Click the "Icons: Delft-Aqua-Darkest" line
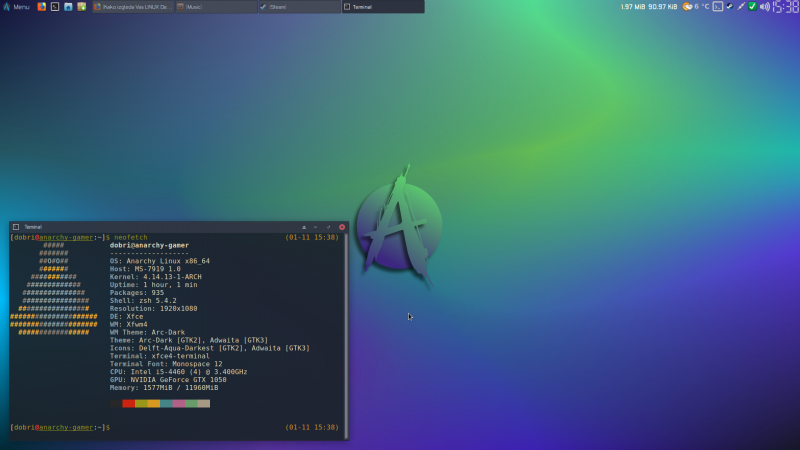 tap(210, 348)
